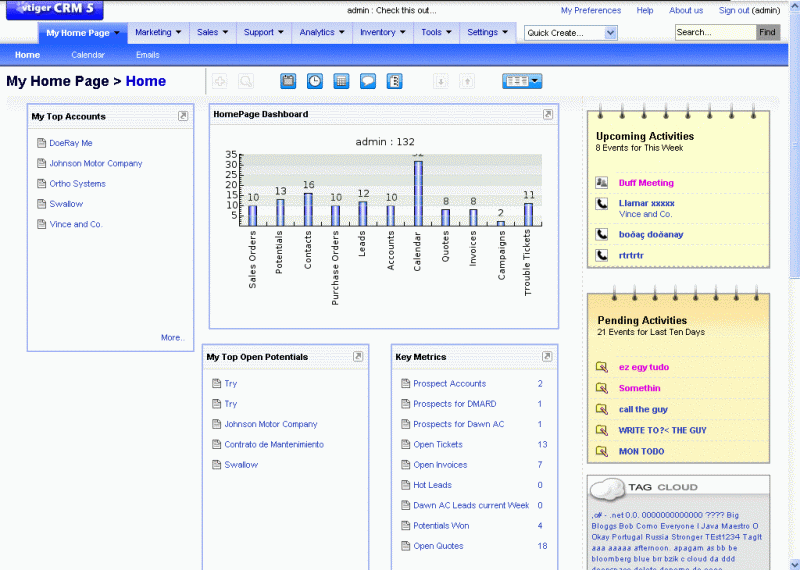Switch to the Emails tab
800x570 pixels.
coord(147,55)
